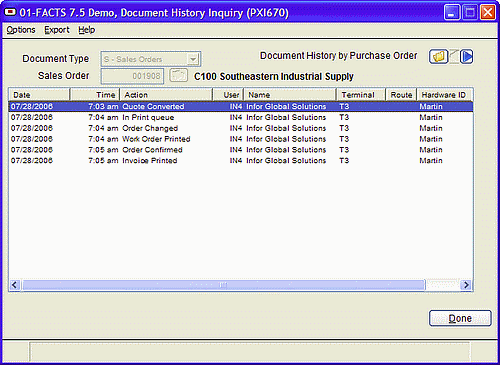This screenshot has height=365, width=500.
Task: Click the Name column header
Action: pos(290,95)
